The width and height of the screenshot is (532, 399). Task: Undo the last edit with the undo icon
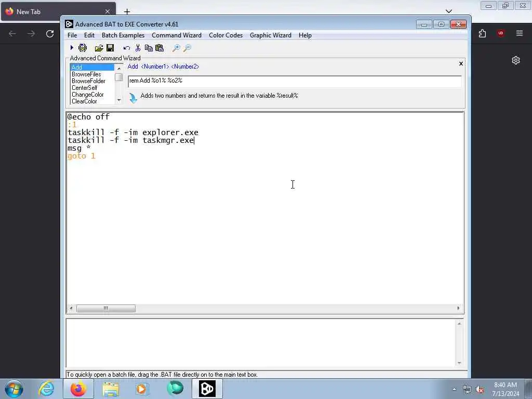(127, 48)
